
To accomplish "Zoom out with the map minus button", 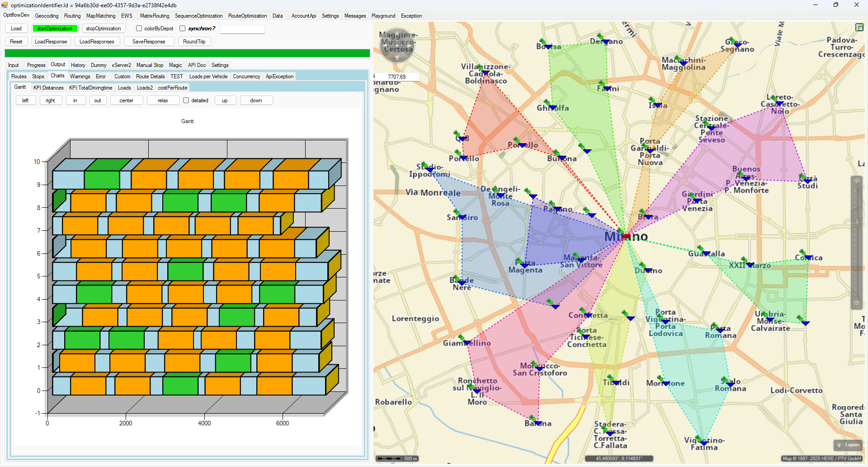I will (x=856, y=303).
